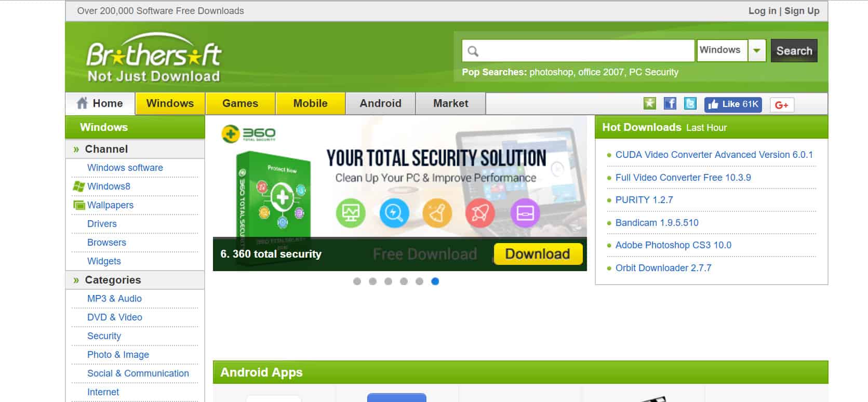Click the Wallpapers icon in sidebar
Image resolution: width=868 pixels, height=402 pixels.
click(x=79, y=205)
